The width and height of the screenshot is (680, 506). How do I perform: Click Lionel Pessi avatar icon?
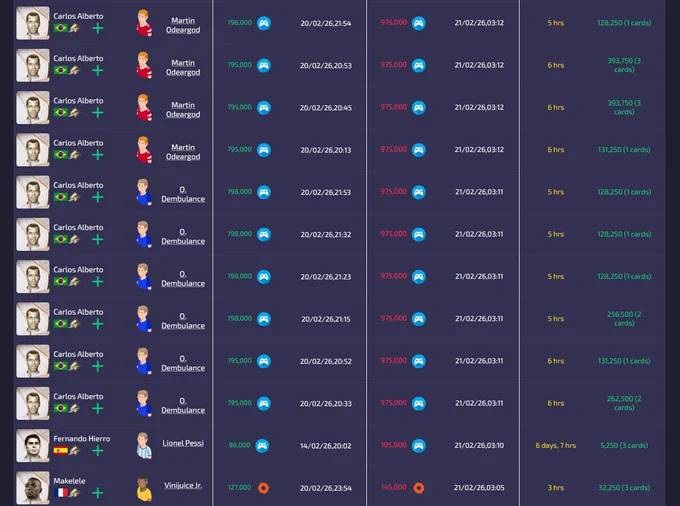click(x=144, y=445)
